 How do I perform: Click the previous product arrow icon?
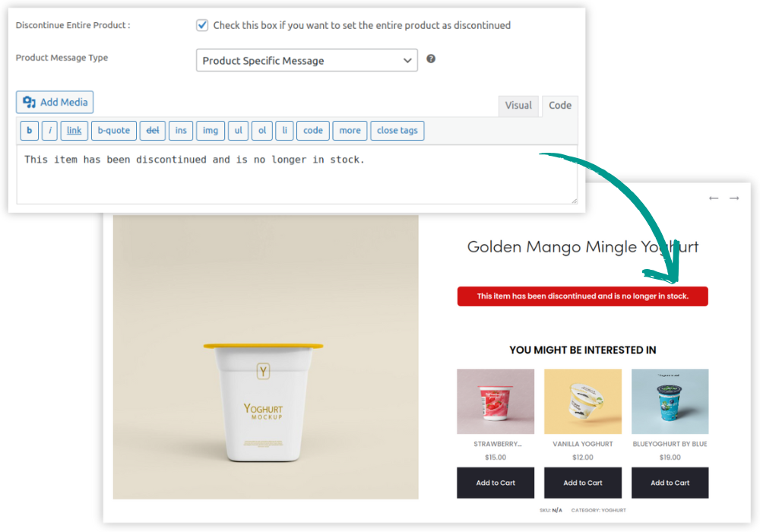tap(714, 198)
